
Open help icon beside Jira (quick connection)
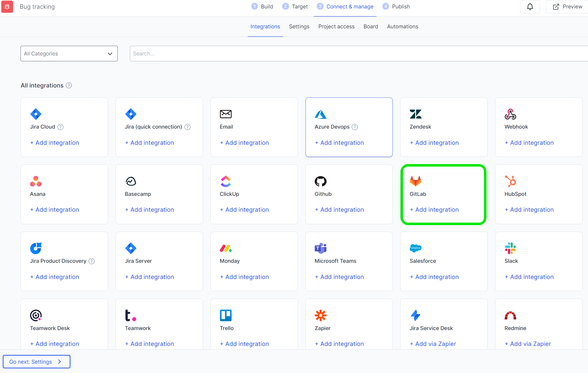(x=187, y=127)
